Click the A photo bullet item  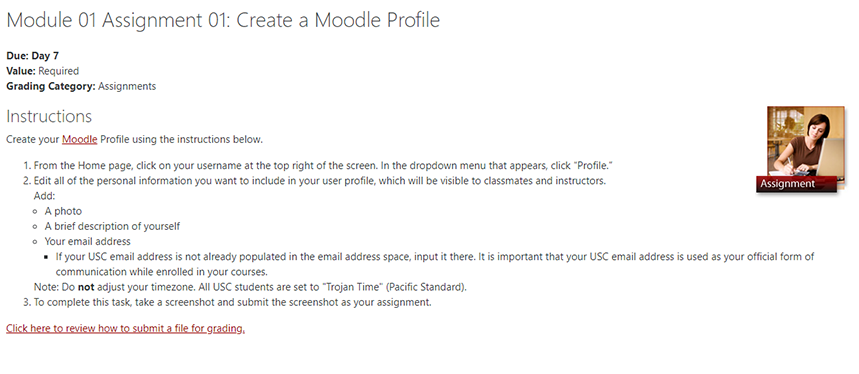coord(63,211)
